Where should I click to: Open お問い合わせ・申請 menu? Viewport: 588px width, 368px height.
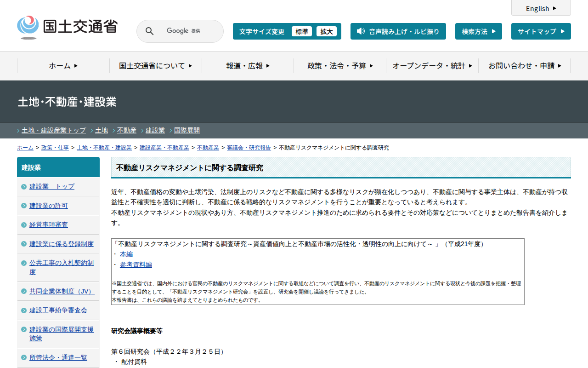click(525, 66)
